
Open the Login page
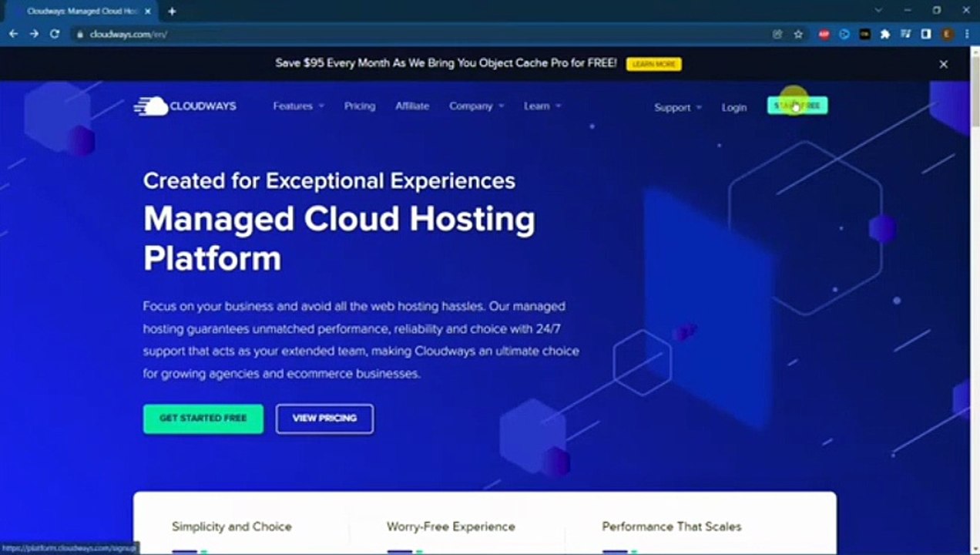click(x=734, y=107)
